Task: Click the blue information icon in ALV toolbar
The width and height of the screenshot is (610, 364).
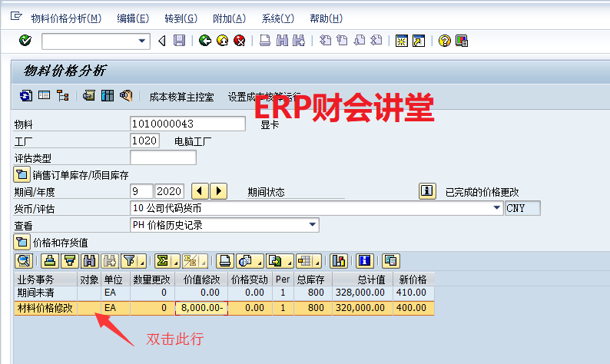Action: pos(365,260)
